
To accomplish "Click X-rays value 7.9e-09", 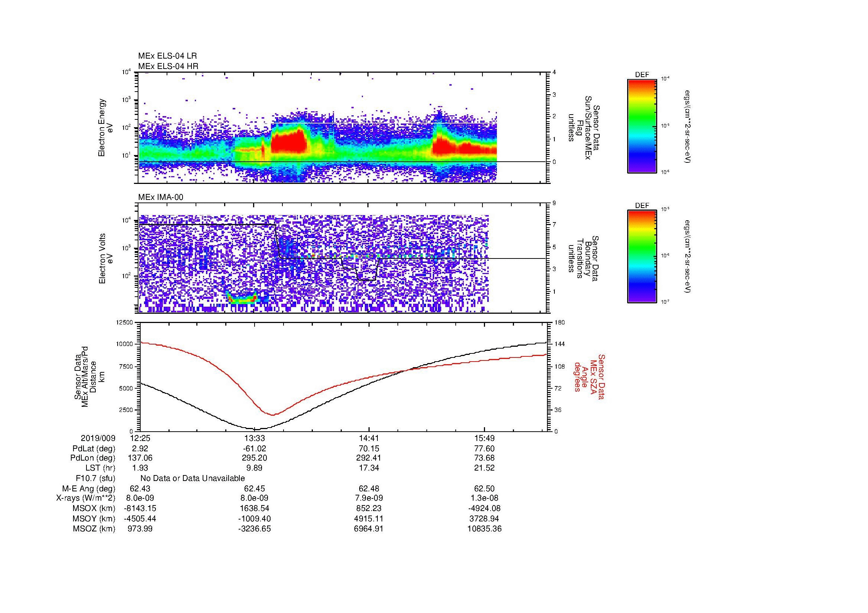I will click(369, 498).
